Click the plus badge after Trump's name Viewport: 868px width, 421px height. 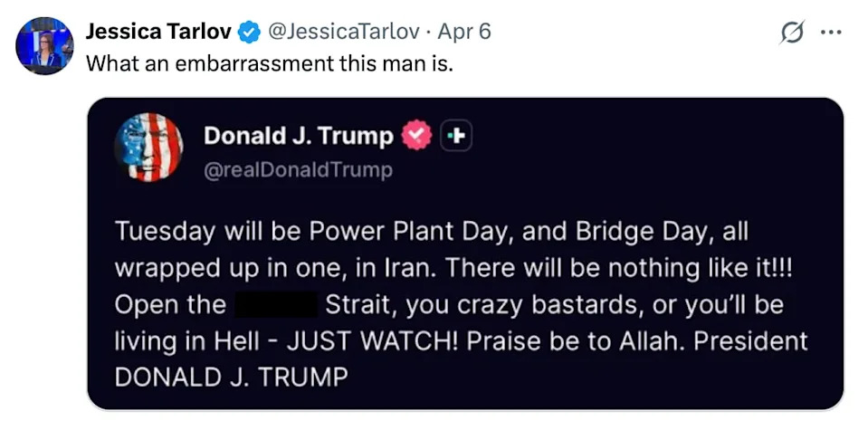(456, 136)
